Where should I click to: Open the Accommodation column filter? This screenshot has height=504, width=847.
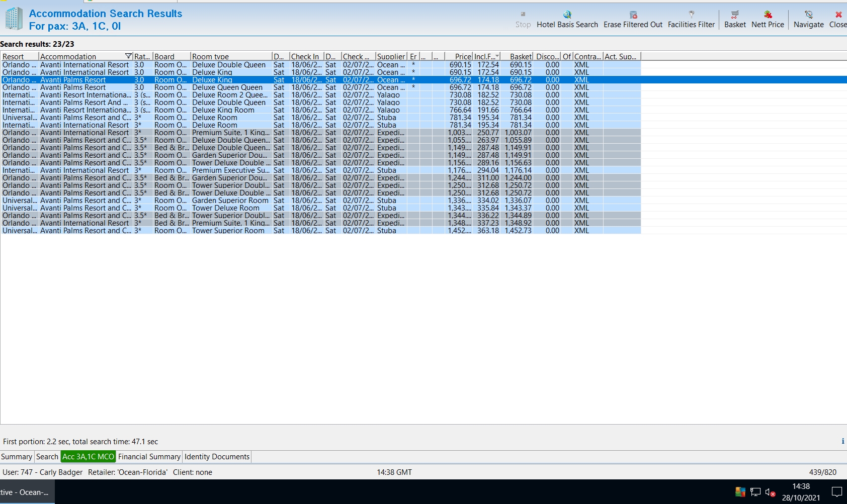click(128, 56)
